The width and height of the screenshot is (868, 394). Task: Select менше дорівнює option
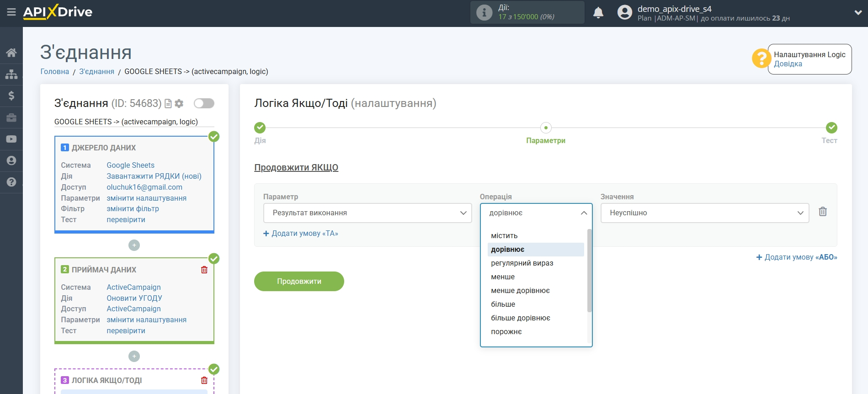click(x=536, y=291)
